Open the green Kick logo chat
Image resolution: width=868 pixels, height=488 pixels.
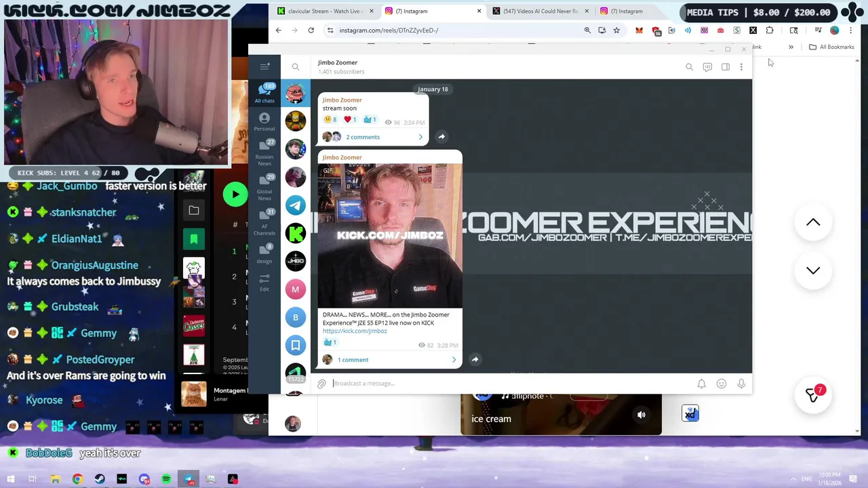(296, 233)
